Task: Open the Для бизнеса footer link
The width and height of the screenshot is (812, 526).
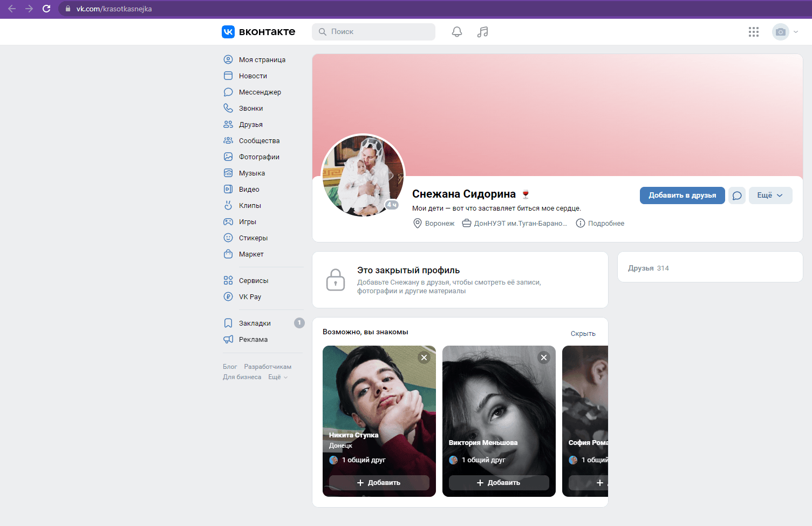Action: click(x=242, y=377)
